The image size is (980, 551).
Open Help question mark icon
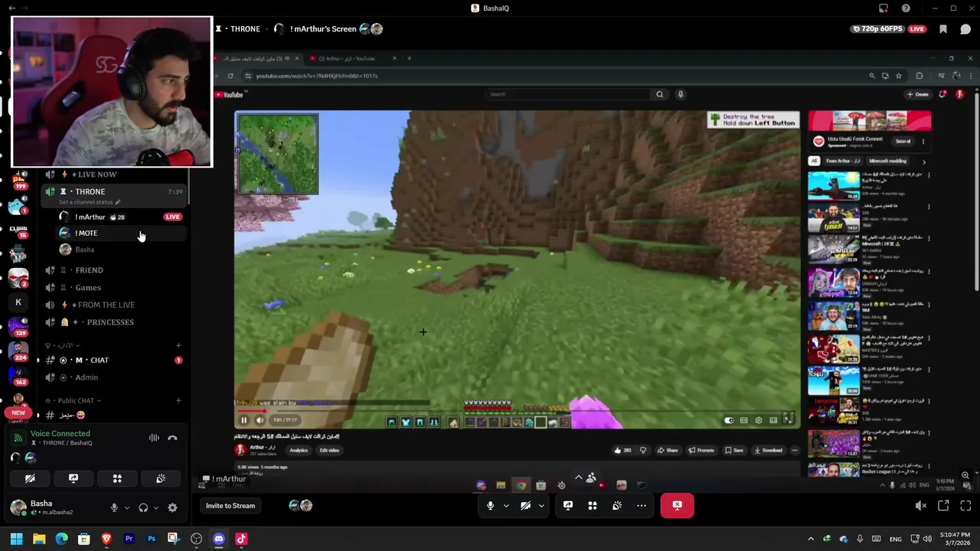click(906, 8)
